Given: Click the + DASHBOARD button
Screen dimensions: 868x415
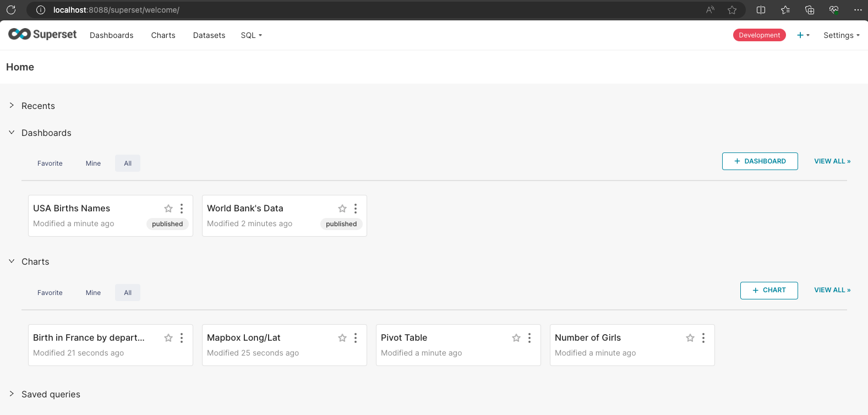Looking at the screenshot, I should click(x=760, y=161).
